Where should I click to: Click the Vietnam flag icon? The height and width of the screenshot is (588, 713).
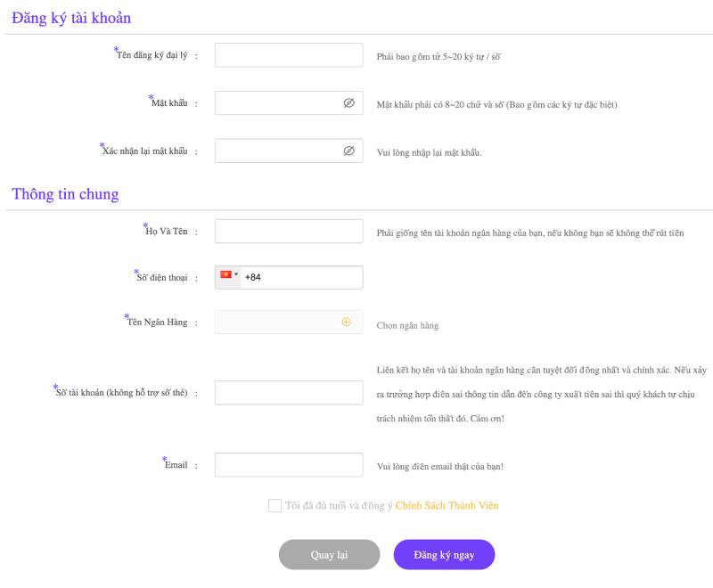point(225,276)
